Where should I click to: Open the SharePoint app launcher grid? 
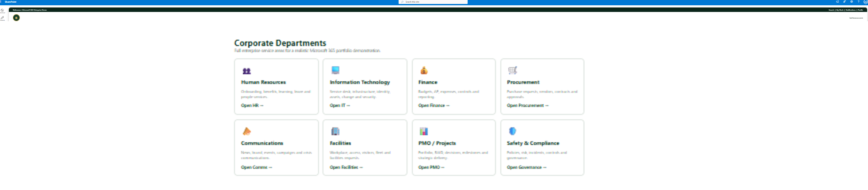coord(1,2)
